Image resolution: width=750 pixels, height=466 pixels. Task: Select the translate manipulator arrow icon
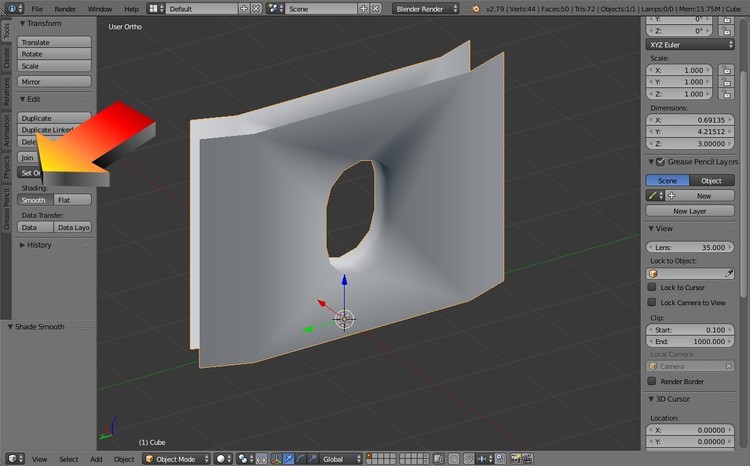click(x=289, y=459)
